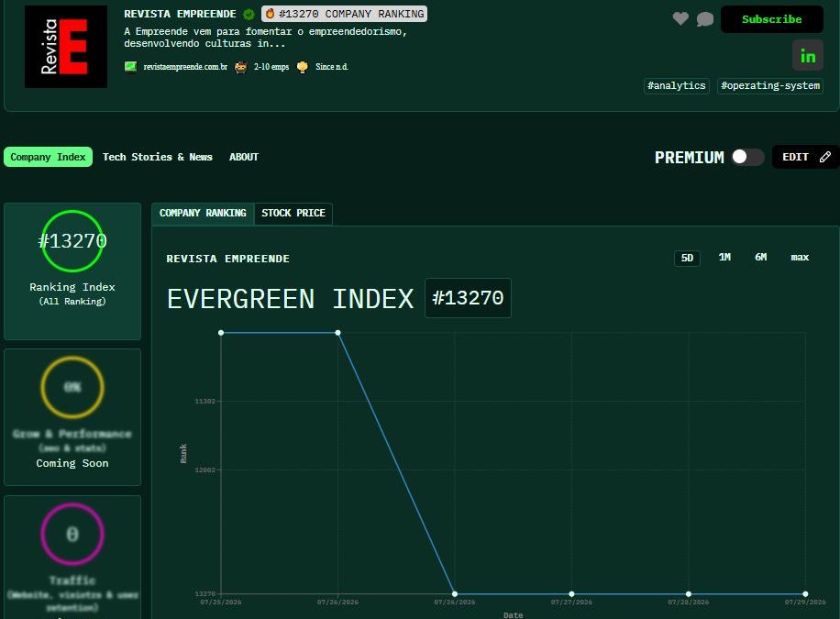840x619 pixels.
Task: Click the chart data point at 07/27/2026
Action: point(571,594)
